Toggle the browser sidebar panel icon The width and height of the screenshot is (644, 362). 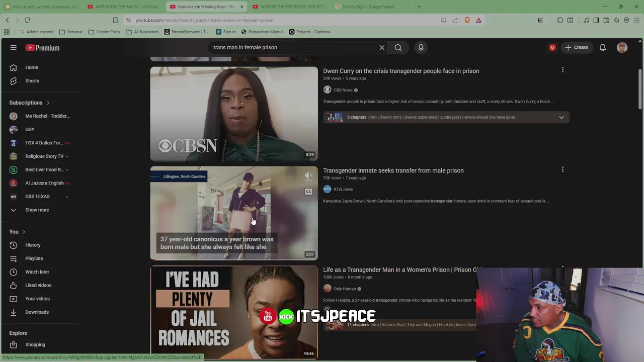pos(596,20)
